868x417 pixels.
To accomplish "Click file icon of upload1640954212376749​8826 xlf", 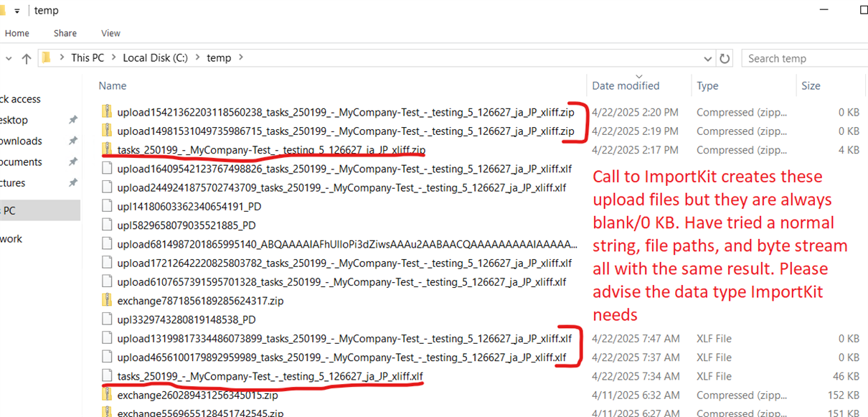I will tap(107, 169).
